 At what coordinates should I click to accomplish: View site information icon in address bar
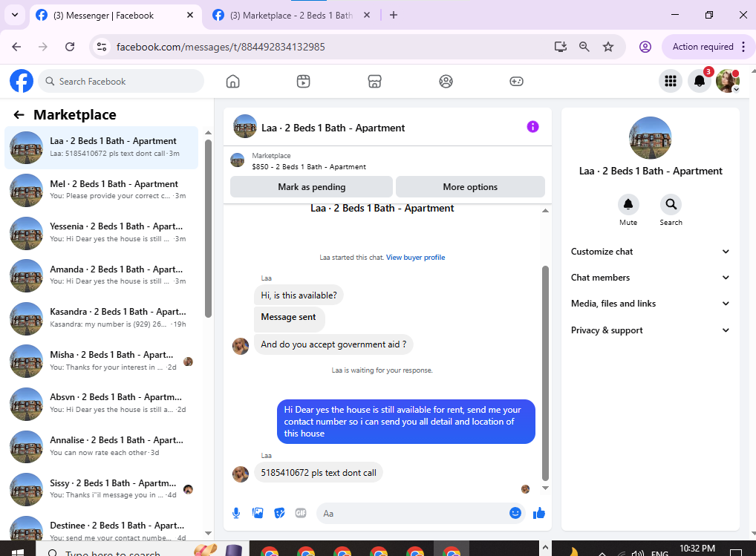click(x=102, y=47)
